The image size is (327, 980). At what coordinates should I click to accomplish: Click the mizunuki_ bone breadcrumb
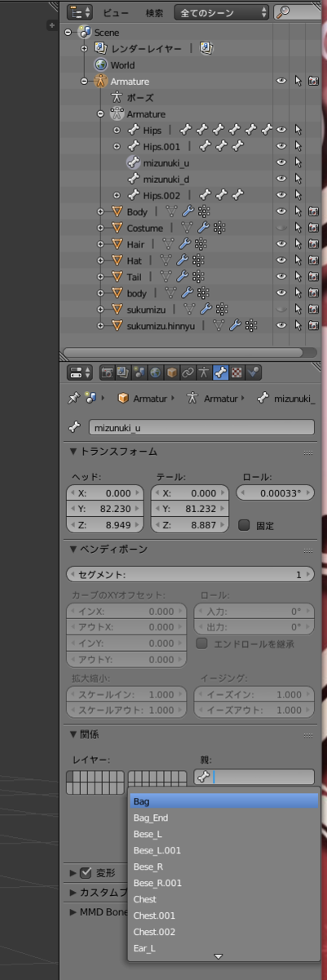[x=287, y=399]
